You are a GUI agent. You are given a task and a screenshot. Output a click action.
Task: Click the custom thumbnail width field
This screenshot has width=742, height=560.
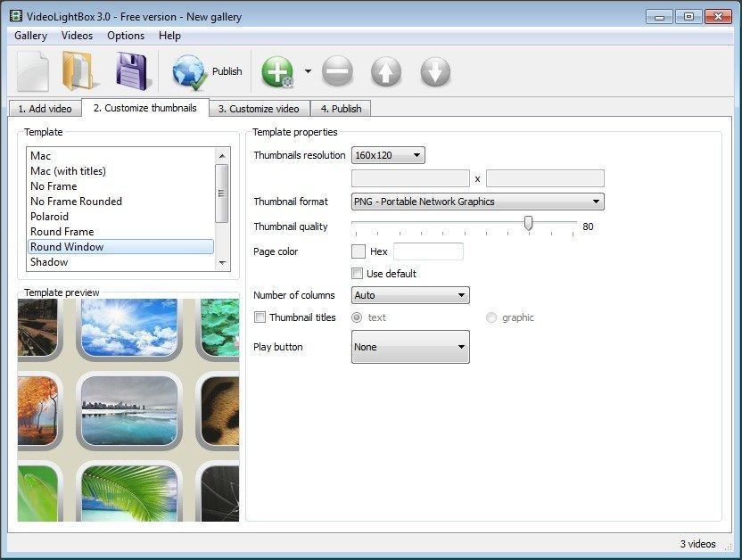pos(410,178)
